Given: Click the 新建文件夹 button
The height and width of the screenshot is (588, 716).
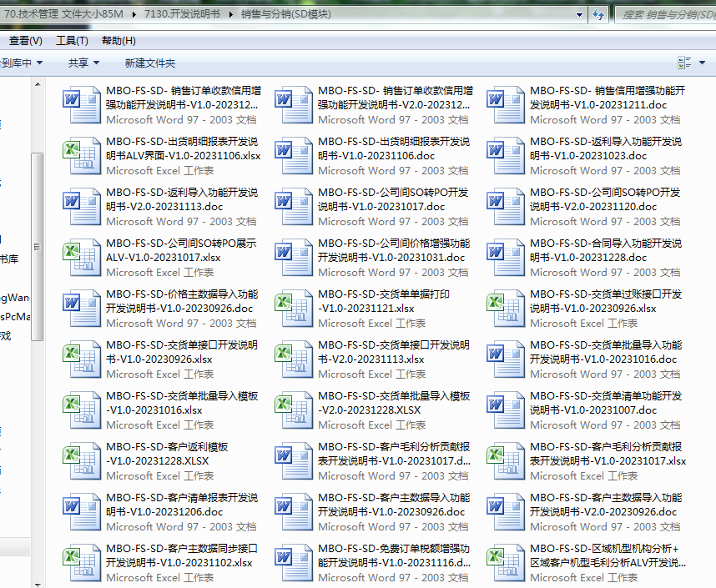Looking at the screenshot, I should point(149,63).
